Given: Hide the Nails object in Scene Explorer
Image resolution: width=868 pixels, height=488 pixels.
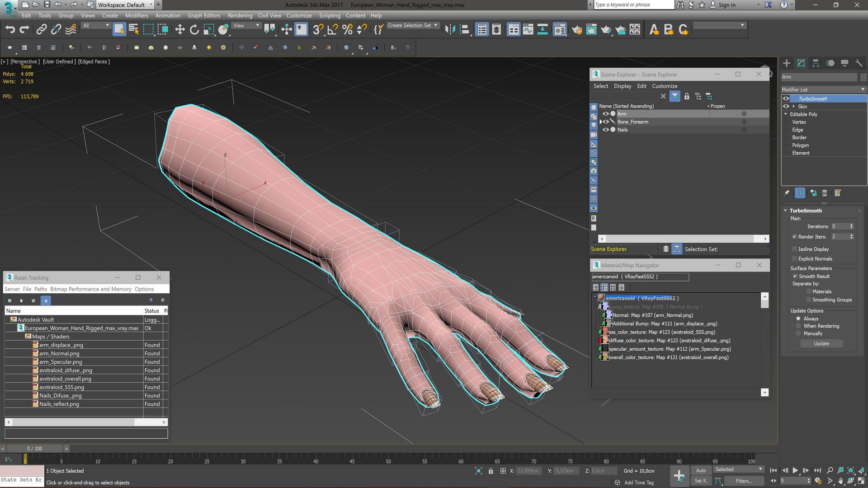Looking at the screenshot, I should 606,130.
